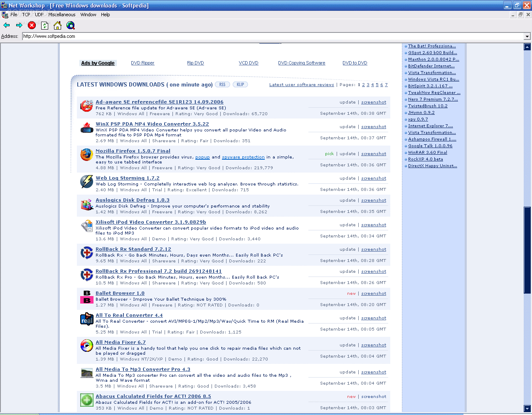Click the RSS feed badge
The height and width of the screenshot is (415, 532).
[222, 84]
